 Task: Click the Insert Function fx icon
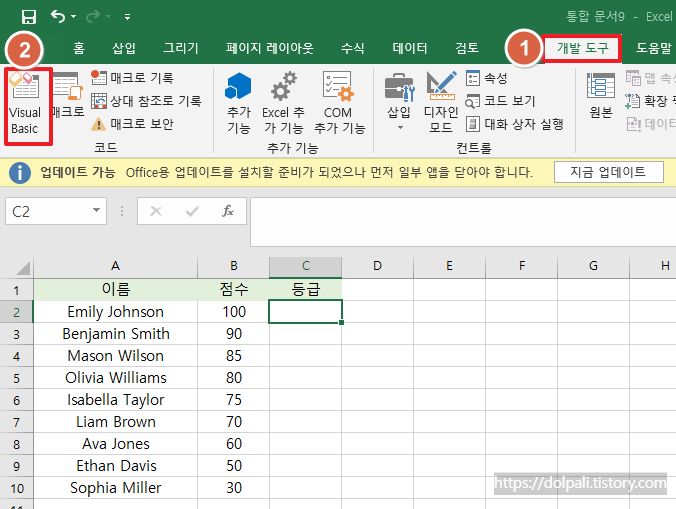(x=228, y=211)
